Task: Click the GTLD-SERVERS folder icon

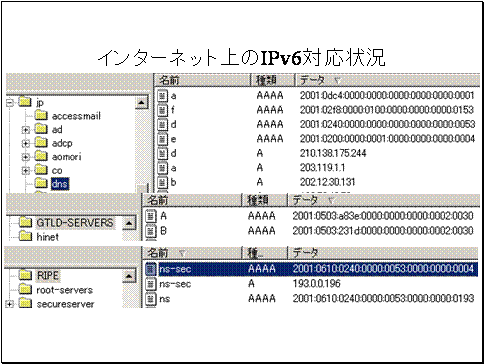Action: click(25, 222)
